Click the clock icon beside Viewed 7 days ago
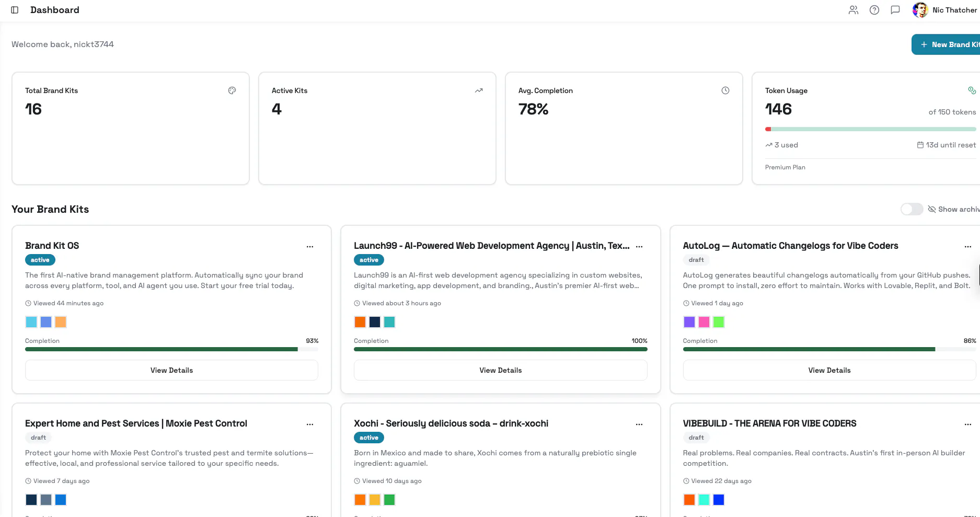 click(28, 481)
